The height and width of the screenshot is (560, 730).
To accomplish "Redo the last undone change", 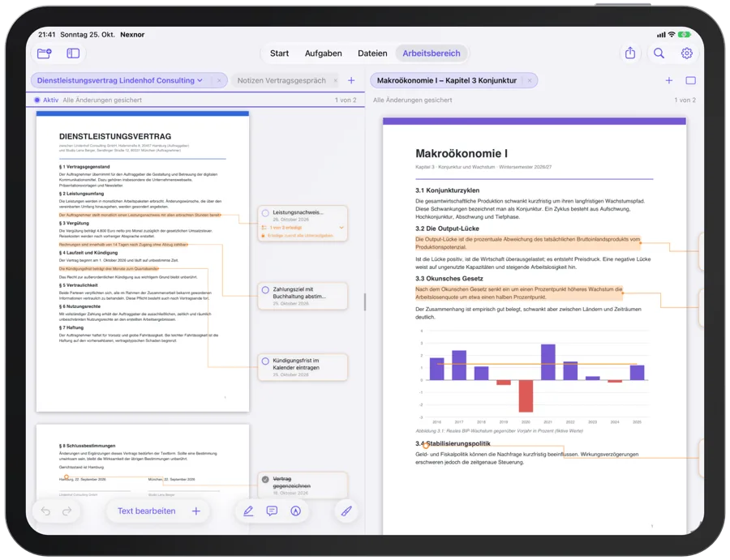I will pos(67,511).
